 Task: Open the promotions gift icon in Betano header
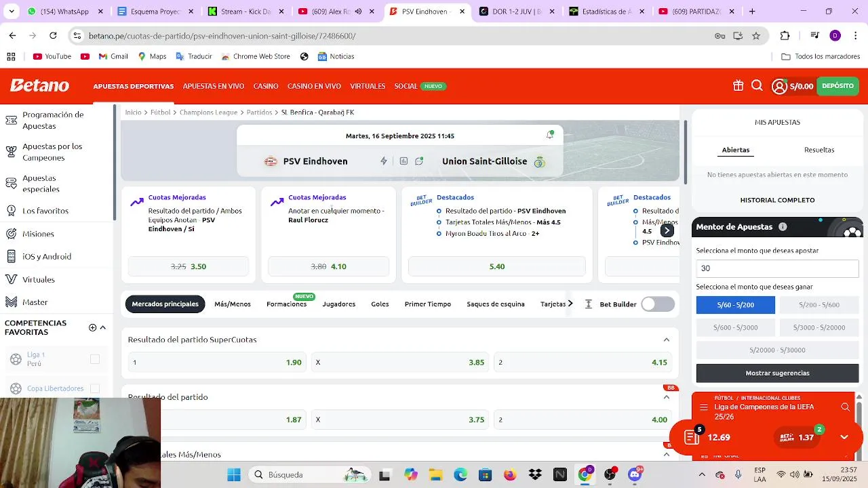[x=738, y=86]
